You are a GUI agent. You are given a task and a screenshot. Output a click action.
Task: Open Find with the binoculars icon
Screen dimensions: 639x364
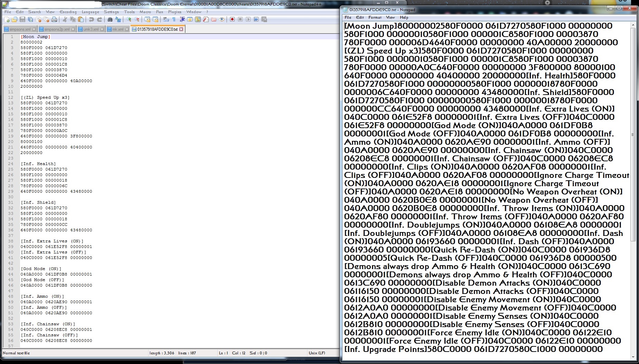[110, 19]
